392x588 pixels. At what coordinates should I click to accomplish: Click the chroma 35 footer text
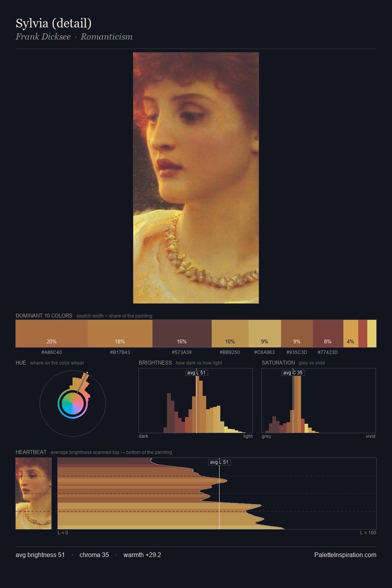[94, 555]
